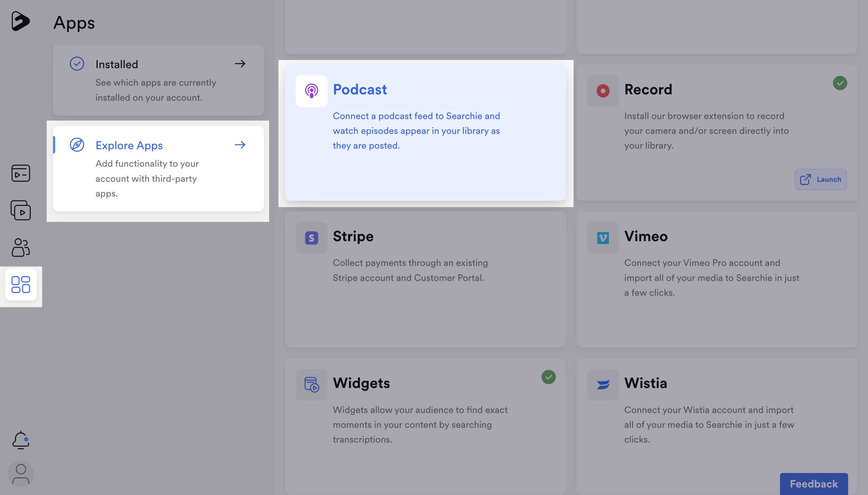The width and height of the screenshot is (868, 495).
Task: Click text 'Add functionality to your'
Action: coord(147,163)
